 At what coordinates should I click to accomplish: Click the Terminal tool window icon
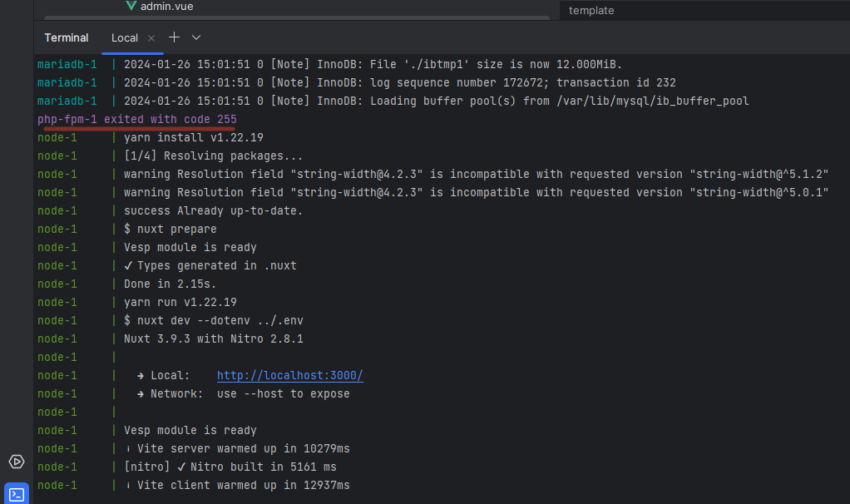17,494
